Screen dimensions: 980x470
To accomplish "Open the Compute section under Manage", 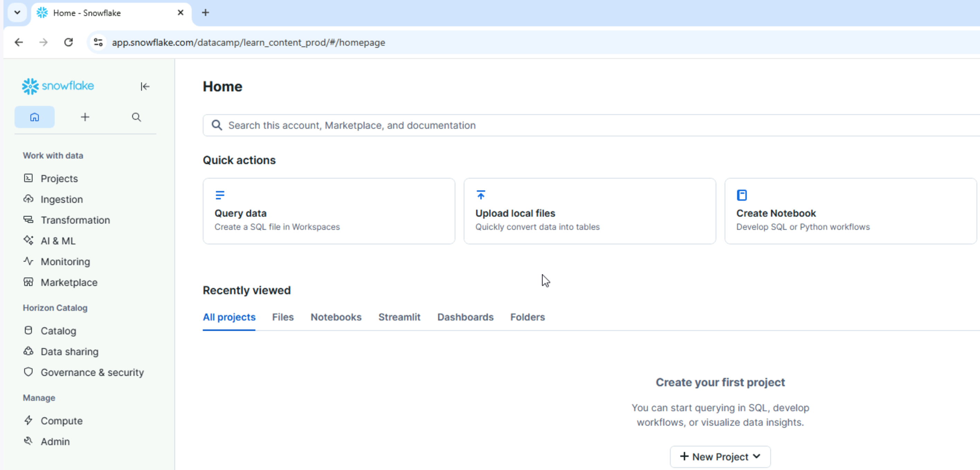I will [x=28, y=421].
